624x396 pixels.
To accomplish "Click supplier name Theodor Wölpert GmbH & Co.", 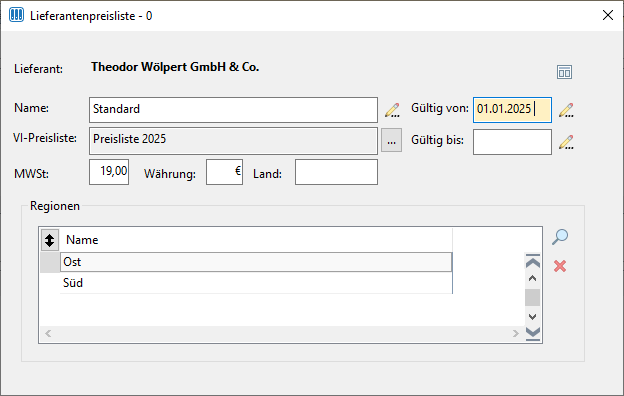I will (175, 67).
